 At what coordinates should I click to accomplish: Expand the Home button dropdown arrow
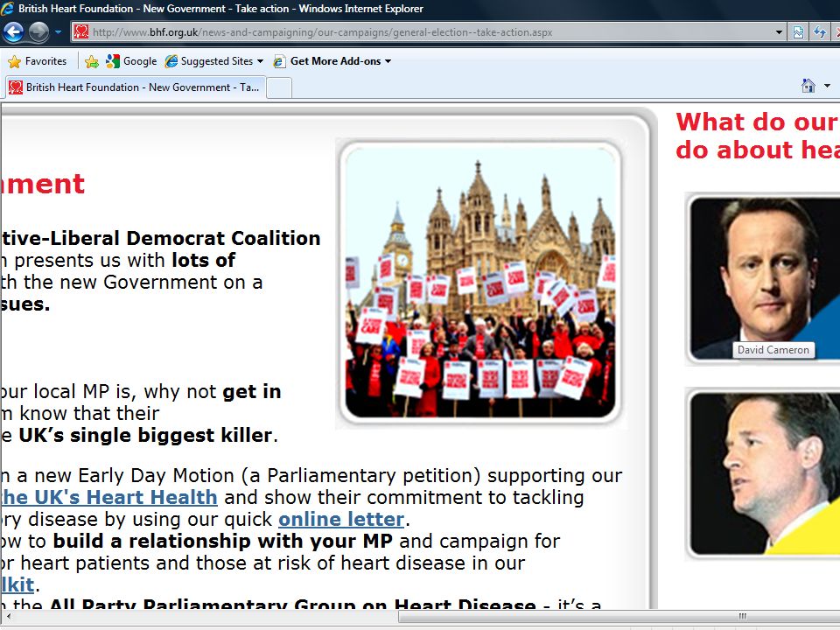827,86
